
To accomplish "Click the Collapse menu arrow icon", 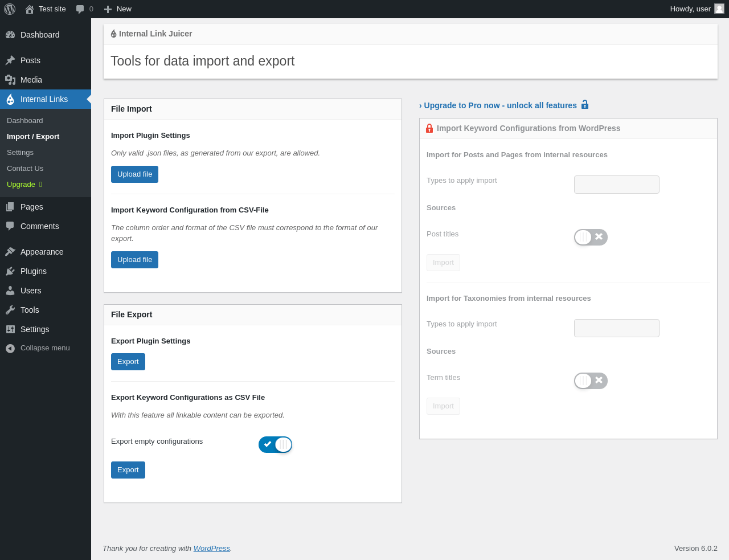I will [10, 348].
